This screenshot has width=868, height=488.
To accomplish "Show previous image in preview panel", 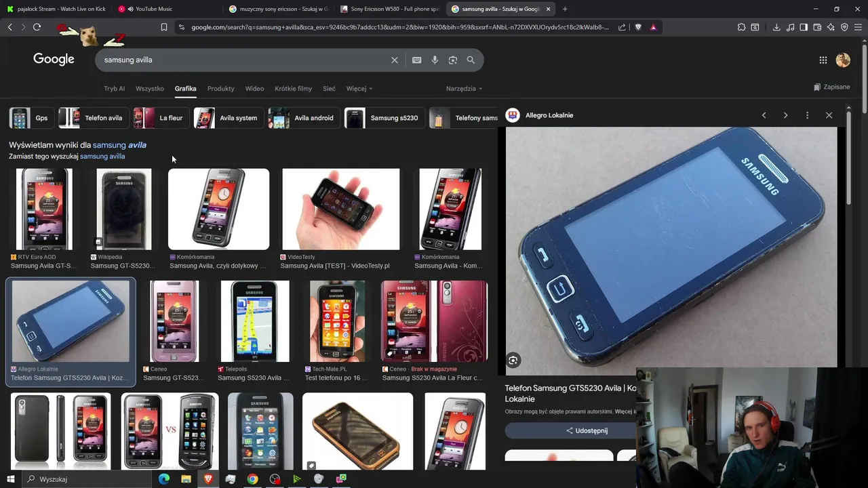I will [764, 115].
